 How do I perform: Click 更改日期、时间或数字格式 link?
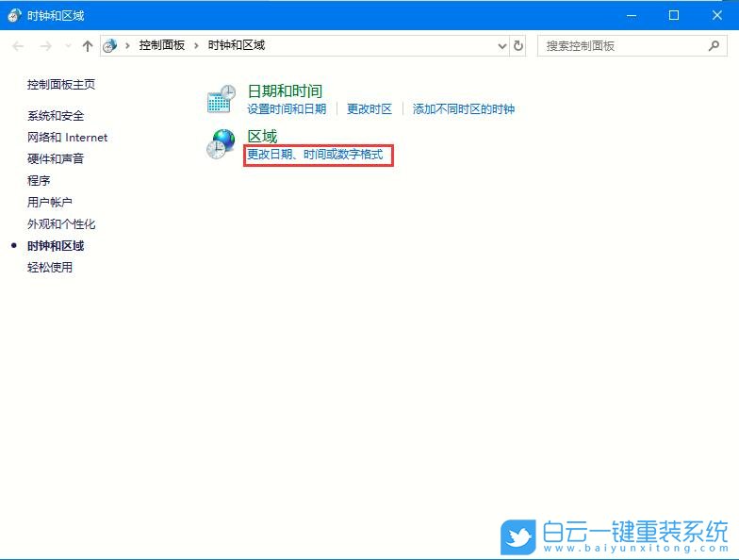tap(315, 155)
